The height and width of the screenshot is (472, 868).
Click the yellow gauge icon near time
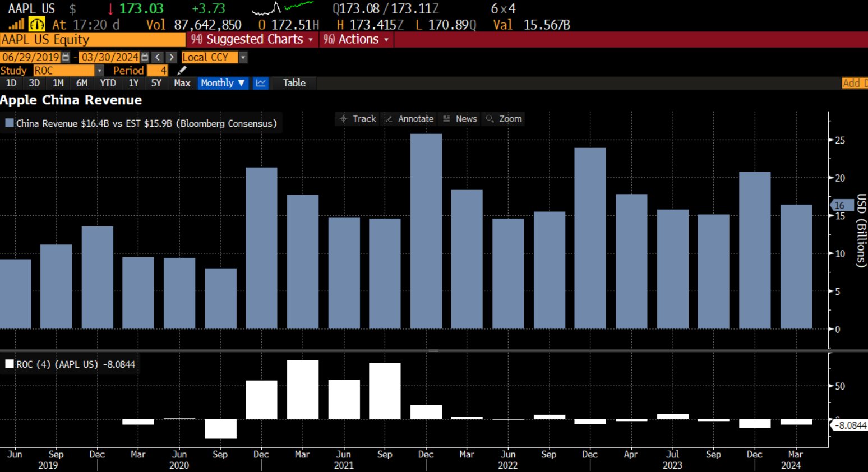tap(36, 25)
